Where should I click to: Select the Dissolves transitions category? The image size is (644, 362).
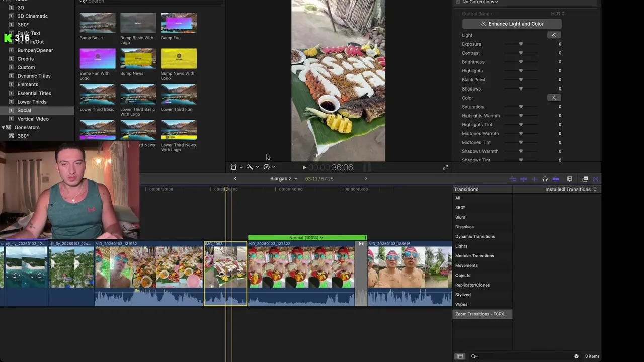pos(464,227)
